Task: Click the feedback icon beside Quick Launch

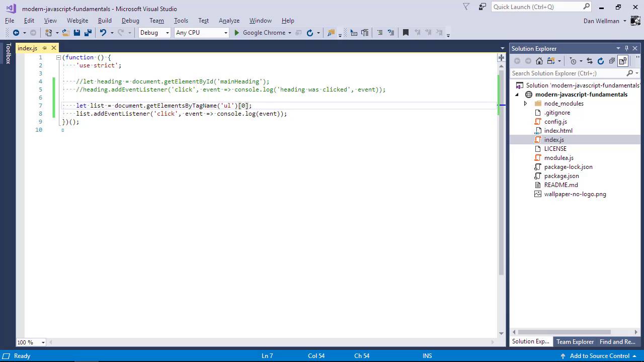Action: 482,7
